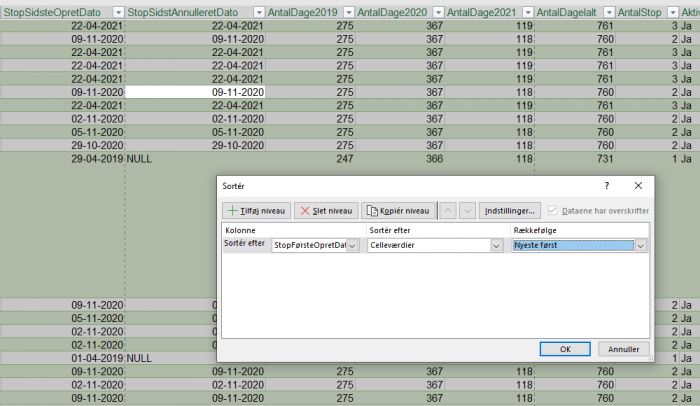The height and width of the screenshot is (406, 700).
Task: Open the AntalDage2021 column filter dropdown
Action: click(528, 13)
